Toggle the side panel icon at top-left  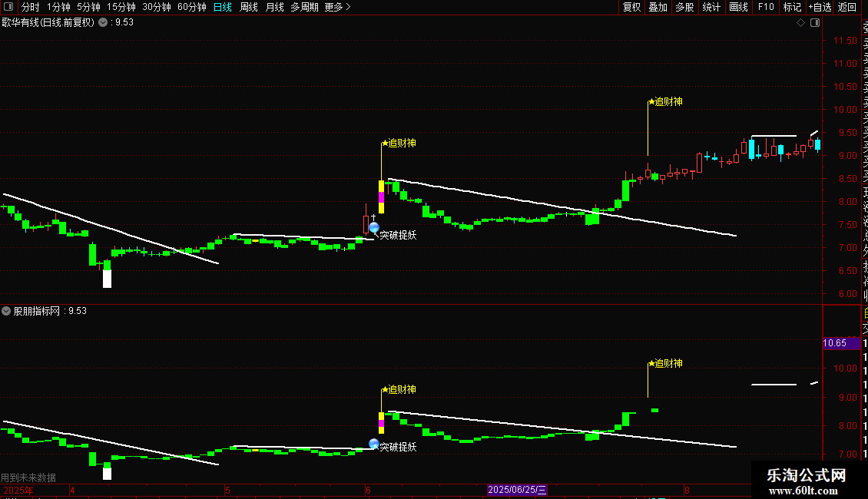(8, 7)
